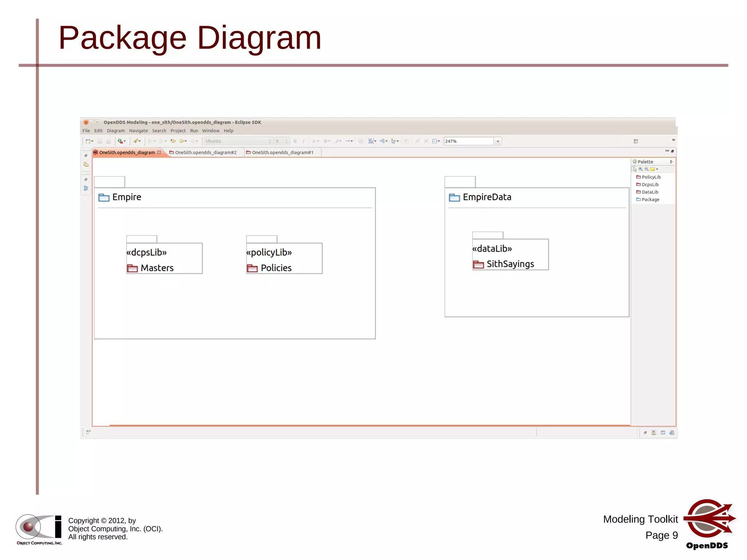Open the yellow note tool dropdown arrow

pyautogui.click(x=657, y=169)
